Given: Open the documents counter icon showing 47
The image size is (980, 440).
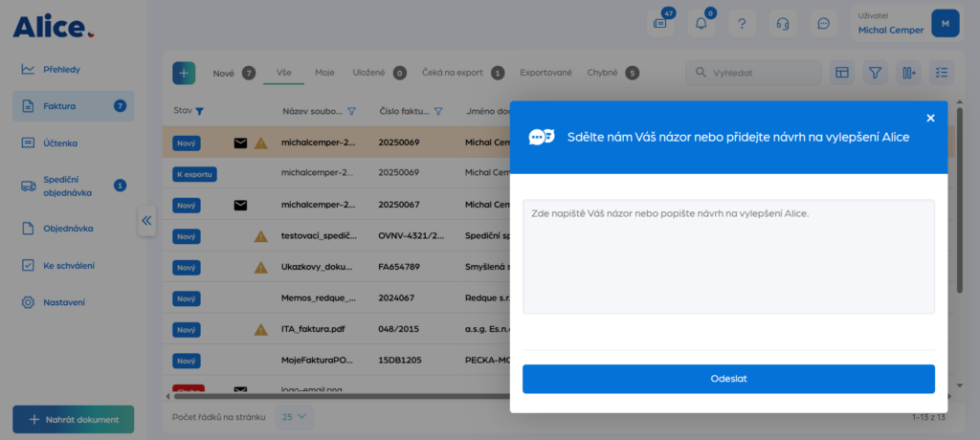Looking at the screenshot, I should tap(660, 23).
